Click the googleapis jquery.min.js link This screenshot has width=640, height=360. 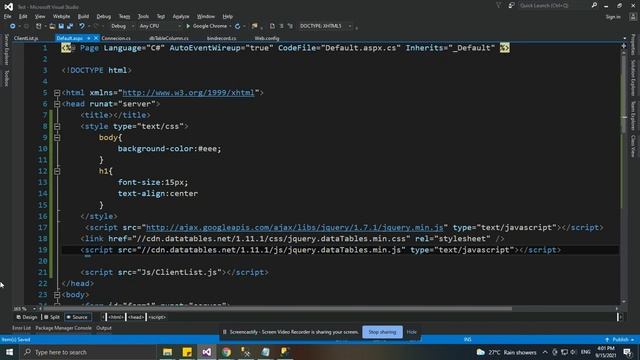294,228
